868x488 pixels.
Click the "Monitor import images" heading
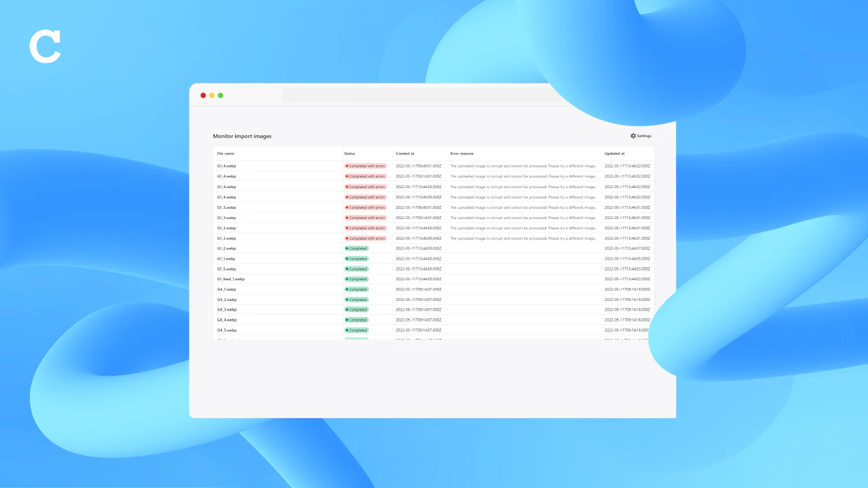pos(242,136)
